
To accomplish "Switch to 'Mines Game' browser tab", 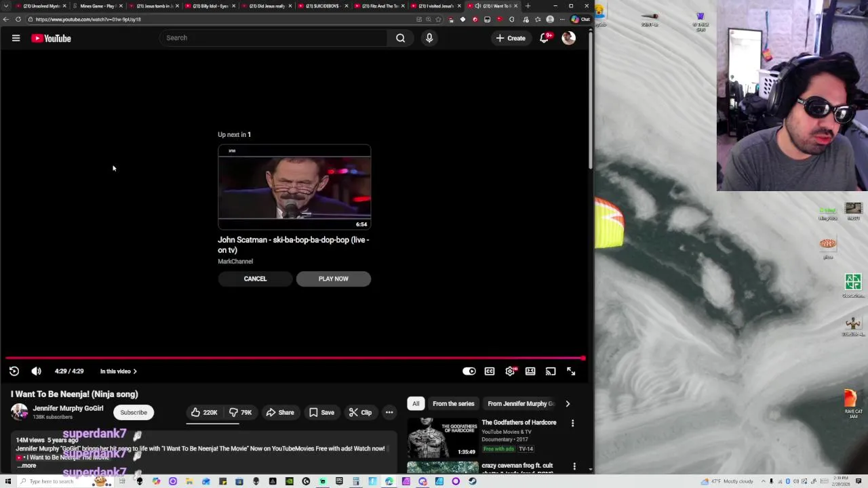I will [x=97, y=6].
